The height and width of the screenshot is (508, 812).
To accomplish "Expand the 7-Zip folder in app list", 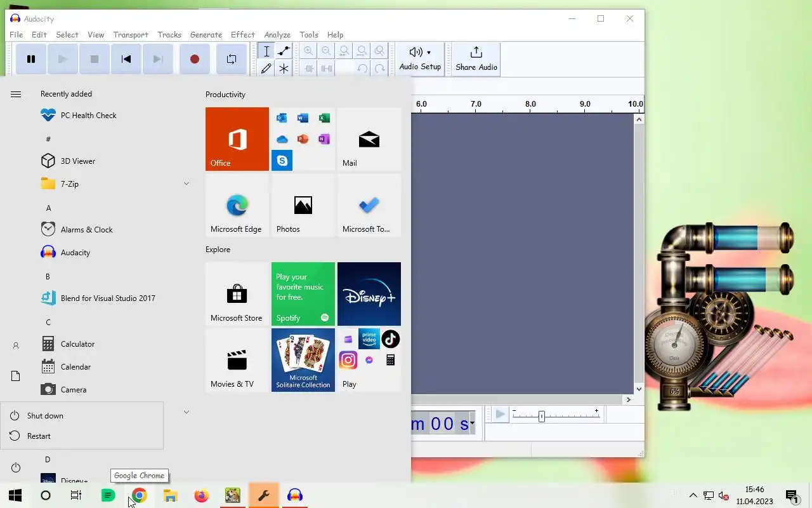I will (114, 184).
